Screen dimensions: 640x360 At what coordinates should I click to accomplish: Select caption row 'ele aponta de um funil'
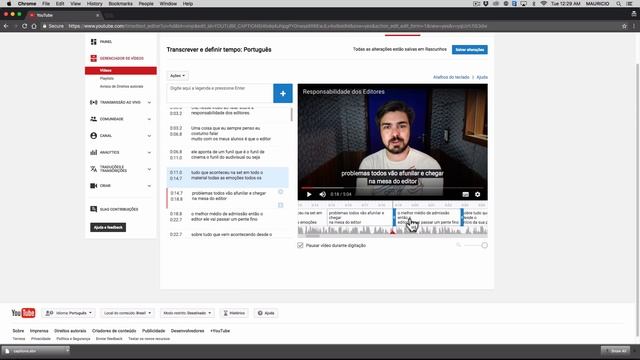click(227, 154)
